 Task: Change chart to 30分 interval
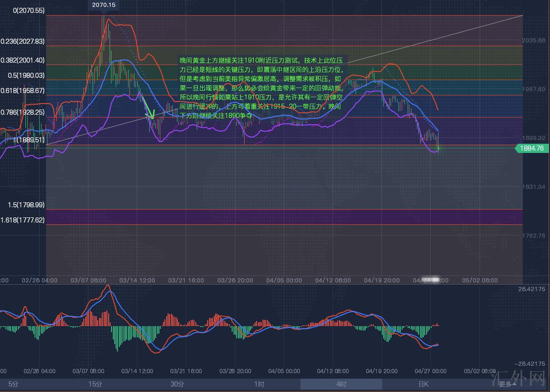(177, 384)
